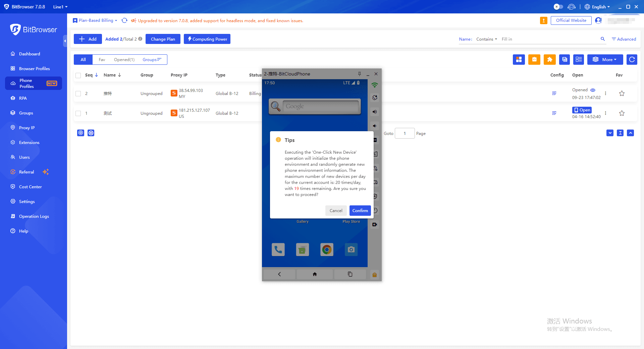This screenshot has height=349, width=644.
Task: Open Proxy IP in the sidebar
Action: click(27, 128)
